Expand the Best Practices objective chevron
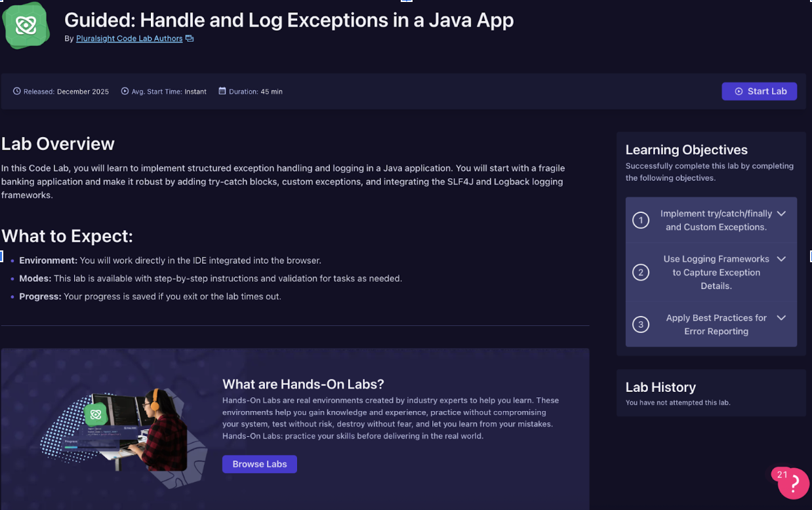 point(781,318)
